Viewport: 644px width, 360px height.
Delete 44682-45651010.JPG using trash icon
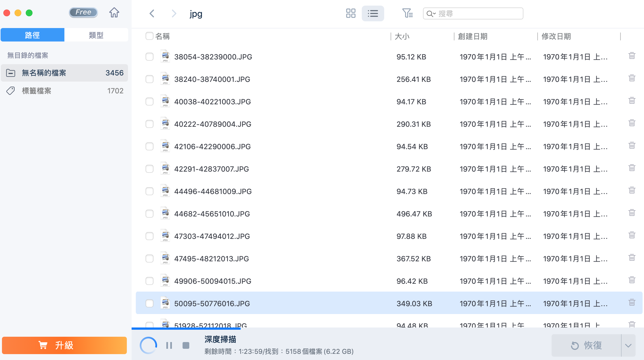632,213
